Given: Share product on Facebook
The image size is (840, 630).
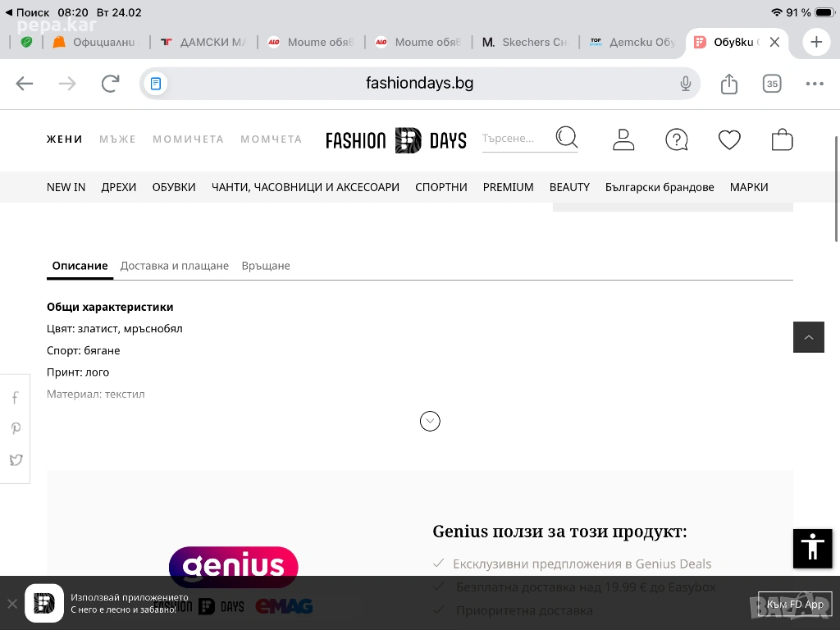Looking at the screenshot, I should pyautogui.click(x=16, y=399).
